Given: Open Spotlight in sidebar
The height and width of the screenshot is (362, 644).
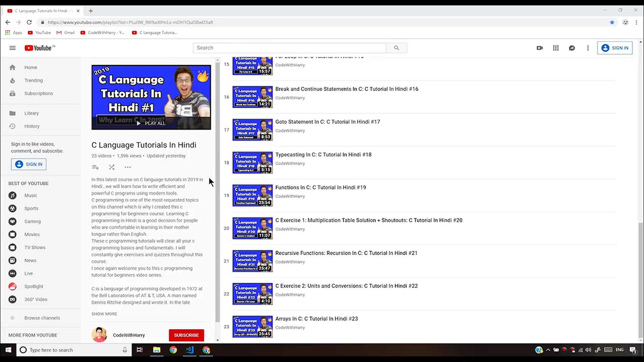Looking at the screenshot, I should tap(40, 287).
